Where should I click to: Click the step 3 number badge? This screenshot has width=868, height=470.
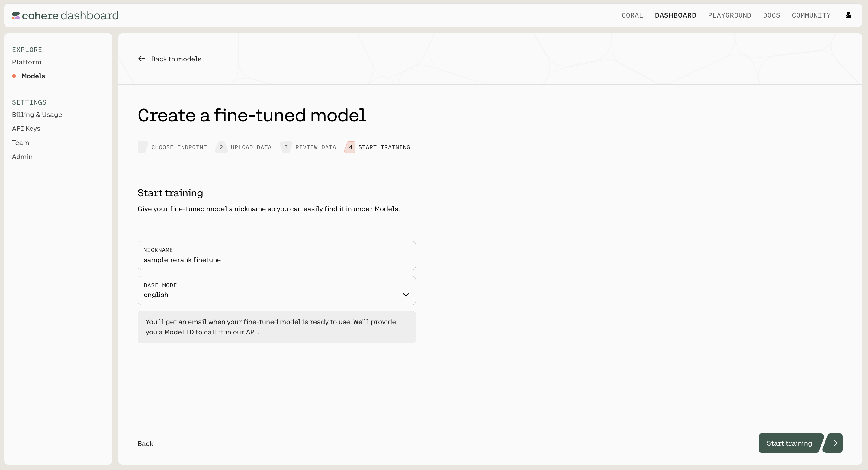coord(286,147)
